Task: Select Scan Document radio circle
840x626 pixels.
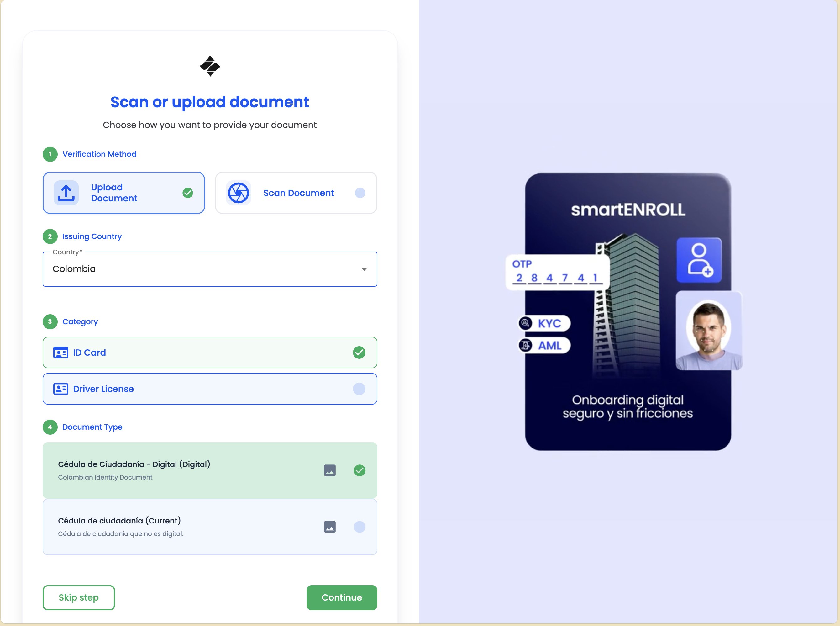Action: point(360,193)
